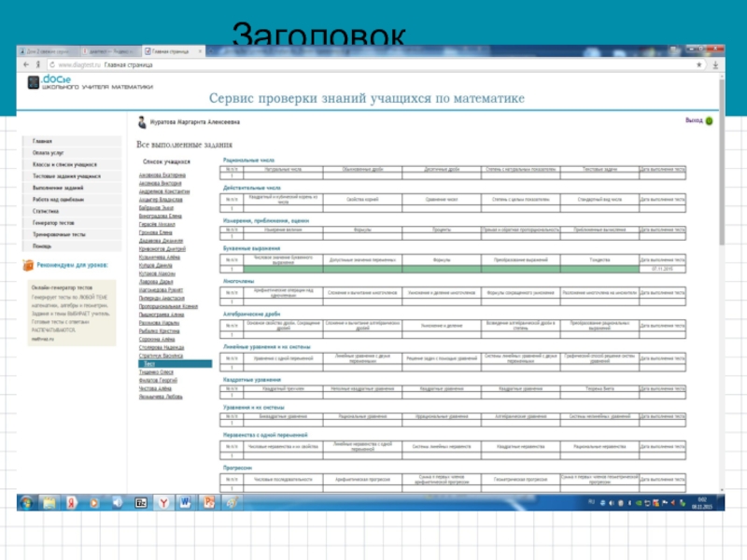Click the Выход logout link
Image resolution: width=747 pixels, height=560 pixels.
[694, 120]
